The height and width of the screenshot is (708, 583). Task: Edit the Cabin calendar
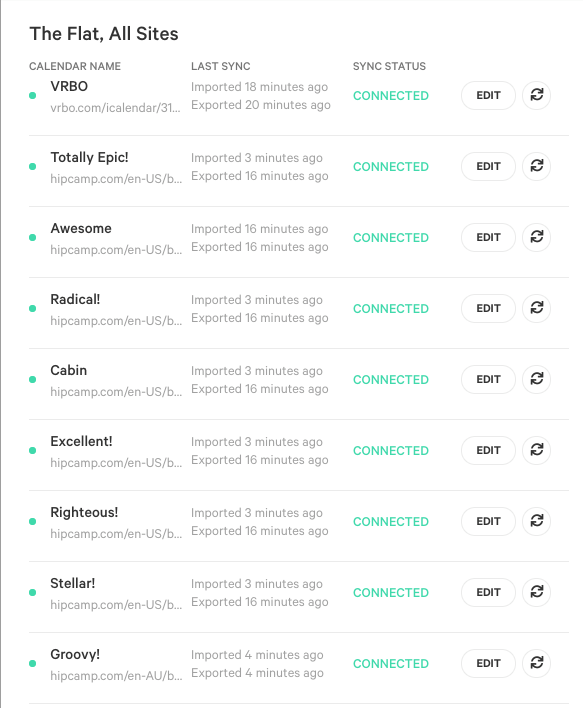(488, 379)
